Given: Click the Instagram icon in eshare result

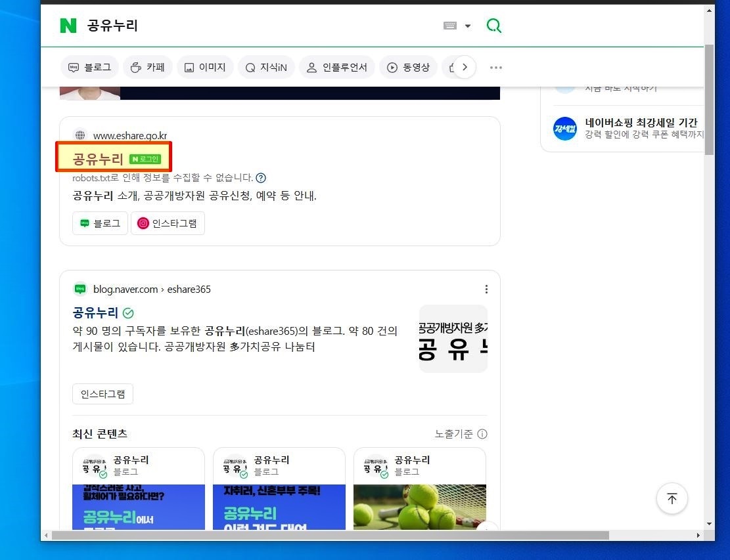Looking at the screenshot, I should (x=143, y=223).
